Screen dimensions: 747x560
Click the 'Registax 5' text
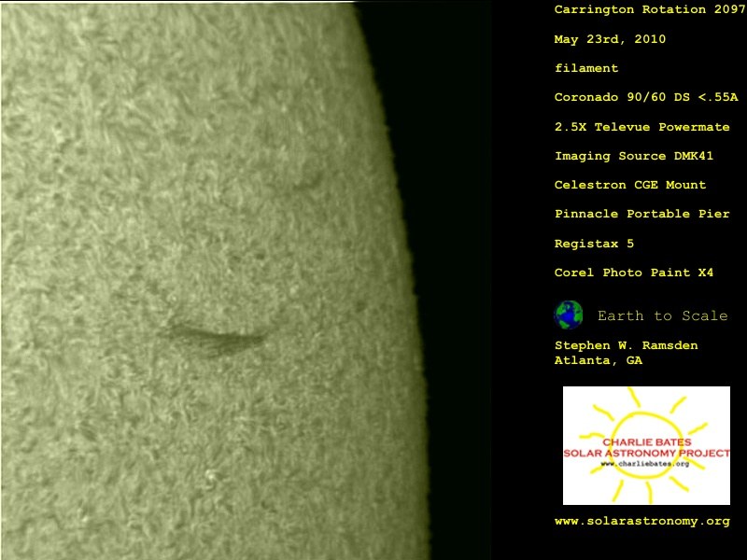[x=594, y=244]
